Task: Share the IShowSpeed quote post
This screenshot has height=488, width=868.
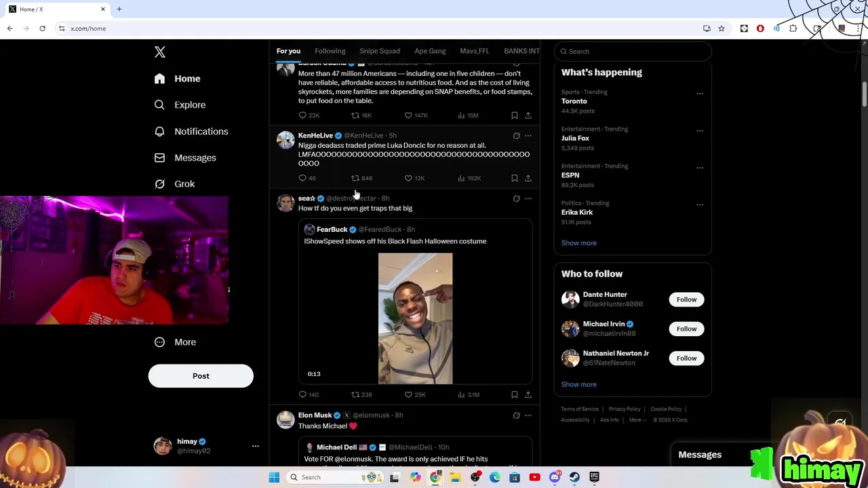Action: point(528,394)
